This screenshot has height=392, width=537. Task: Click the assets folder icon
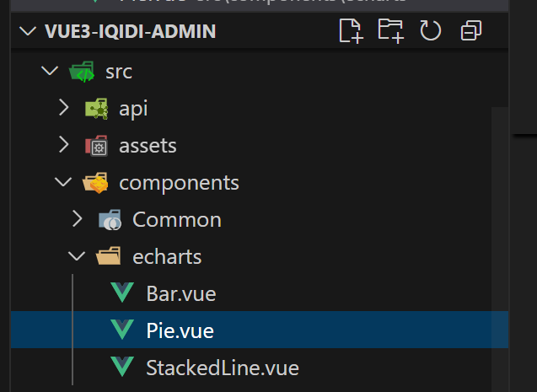point(96,146)
